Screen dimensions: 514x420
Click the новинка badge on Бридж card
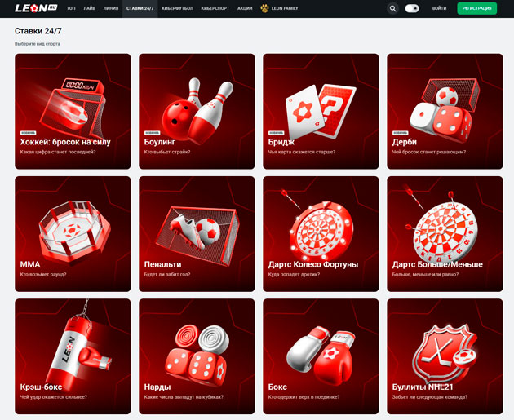[276, 133]
